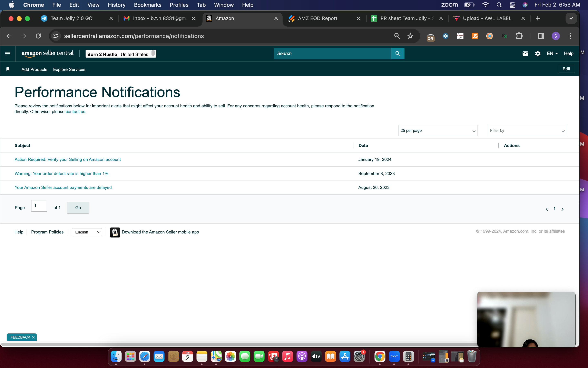The image size is (588, 368).
Task: Click the Go pagination button
Action: tap(78, 208)
